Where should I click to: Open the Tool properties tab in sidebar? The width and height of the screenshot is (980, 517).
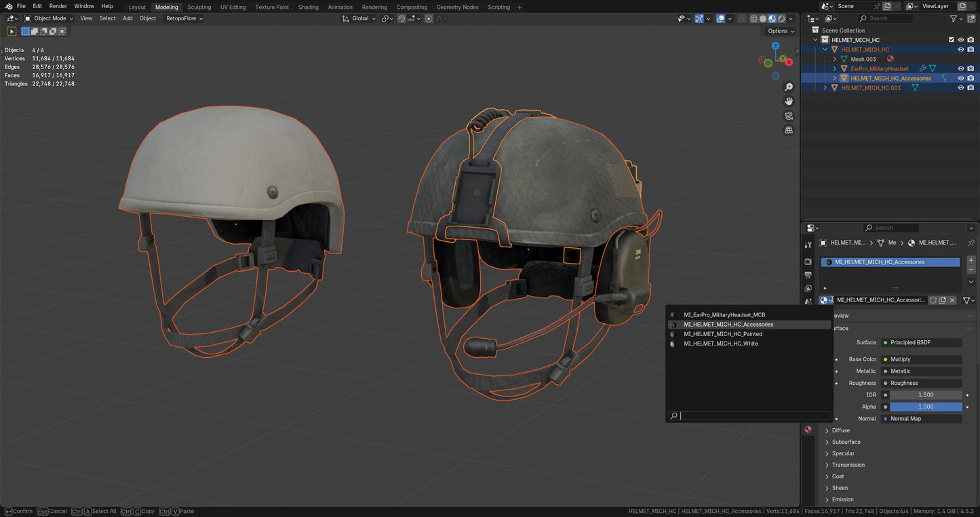(x=808, y=243)
